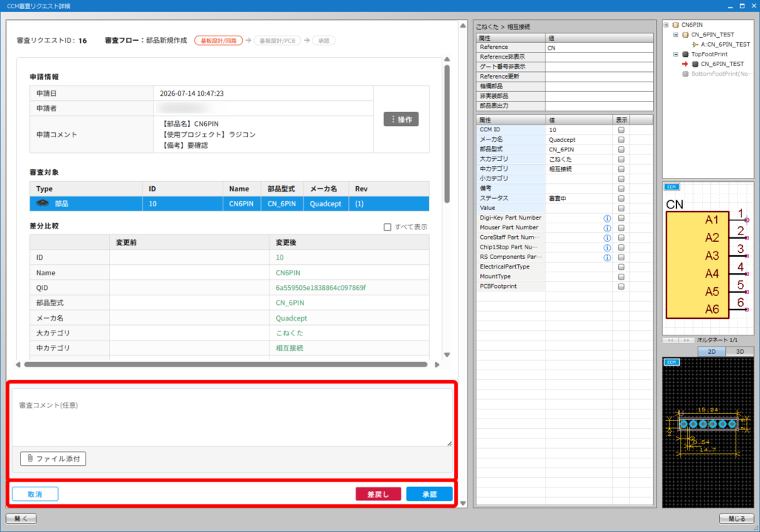760x532 pixels.
Task: Collapse the CN6PIN root tree node
Action: (666, 24)
